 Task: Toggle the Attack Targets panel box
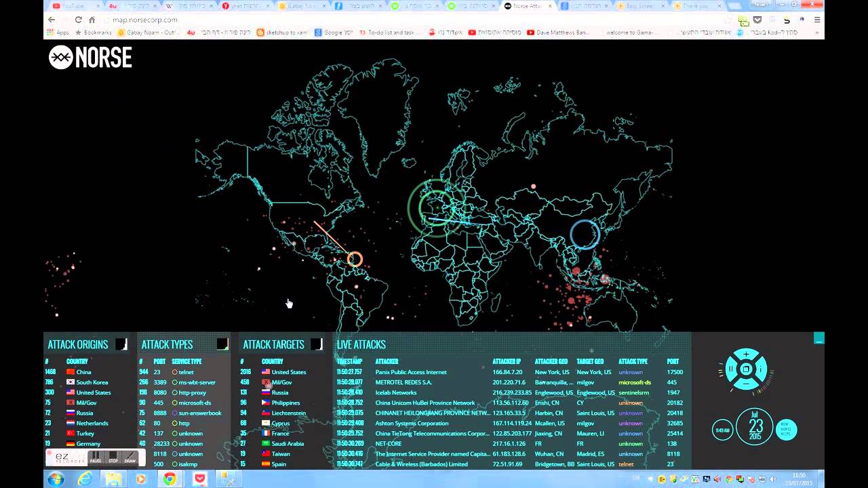tap(317, 344)
